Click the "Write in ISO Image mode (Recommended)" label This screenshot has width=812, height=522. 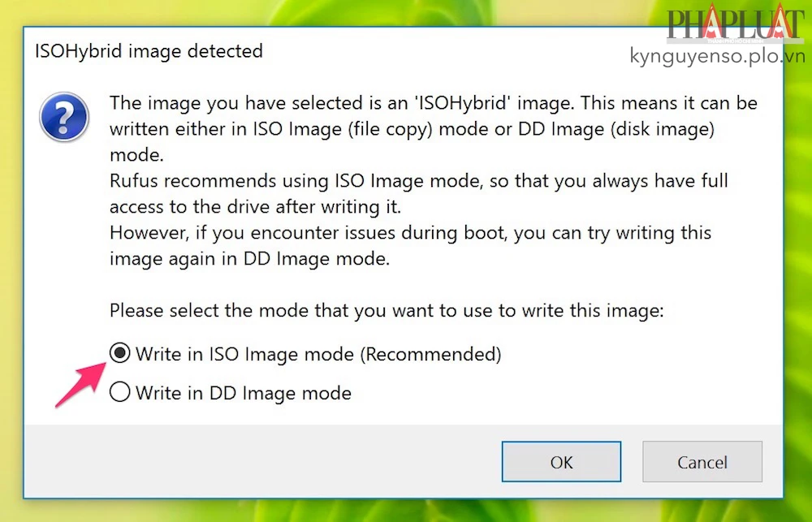tap(317, 354)
